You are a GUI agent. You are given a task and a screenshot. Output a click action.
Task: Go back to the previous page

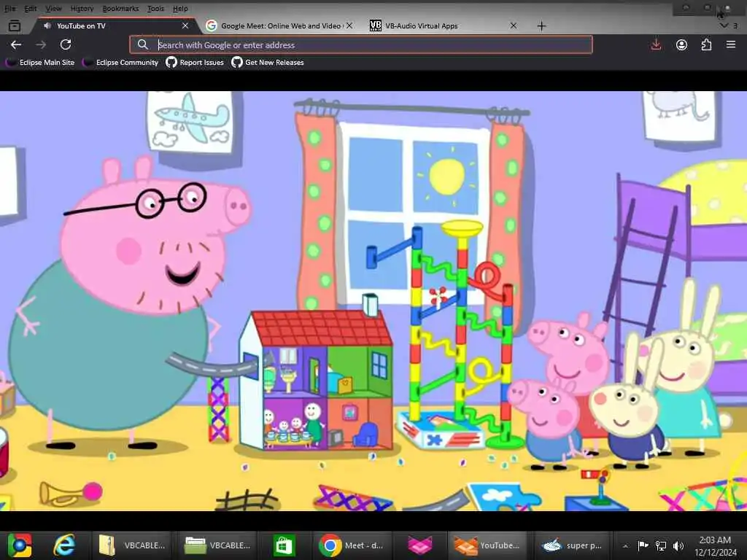[x=16, y=44]
